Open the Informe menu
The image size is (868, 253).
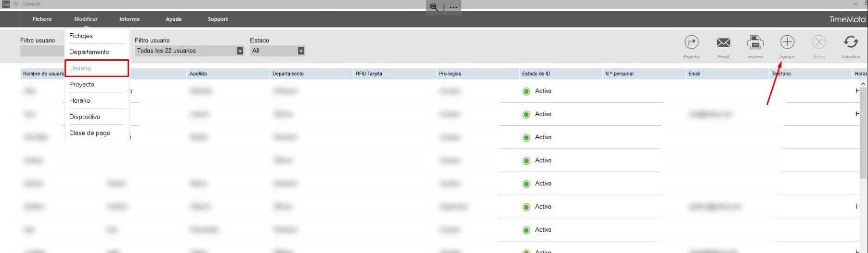(130, 19)
